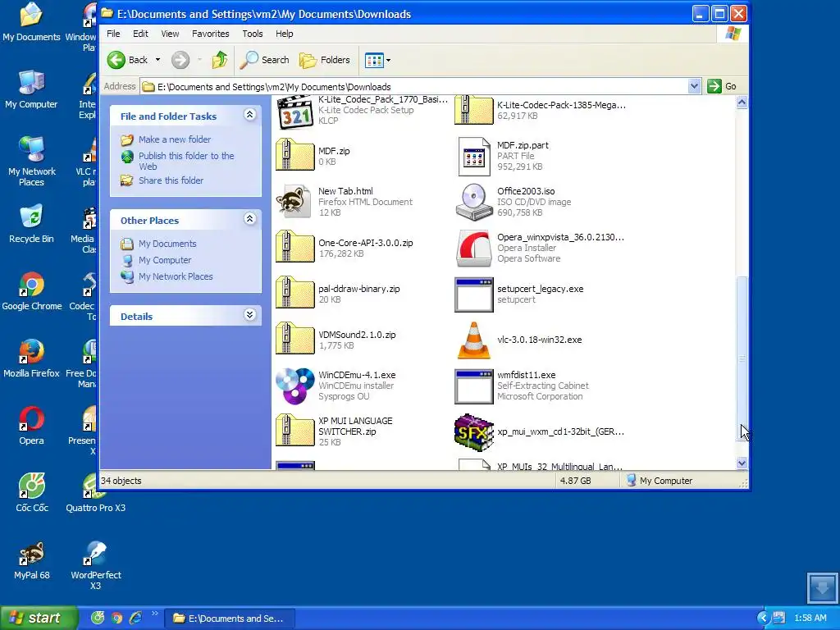Image resolution: width=840 pixels, height=630 pixels.
Task: Select the Office2003.iso disc image icon
Action: 473,202
